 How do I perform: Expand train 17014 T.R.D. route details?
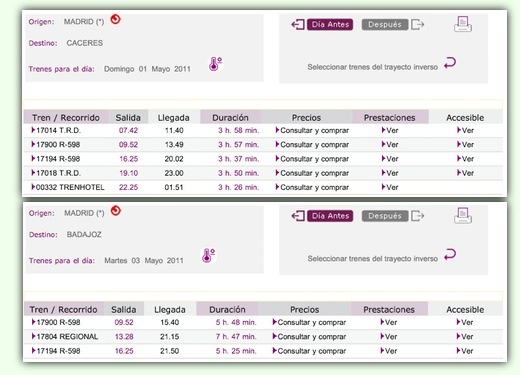(56, 130)
